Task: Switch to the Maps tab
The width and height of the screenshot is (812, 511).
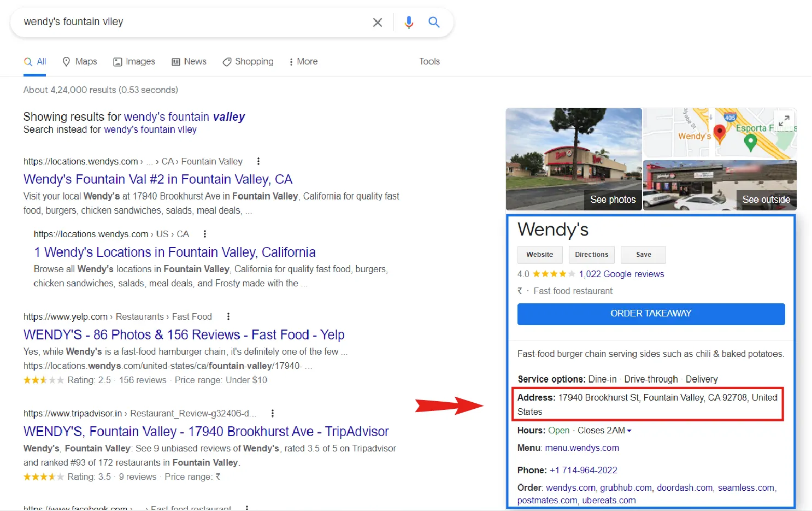Action: pyautogui.click(x=80, y=62)
